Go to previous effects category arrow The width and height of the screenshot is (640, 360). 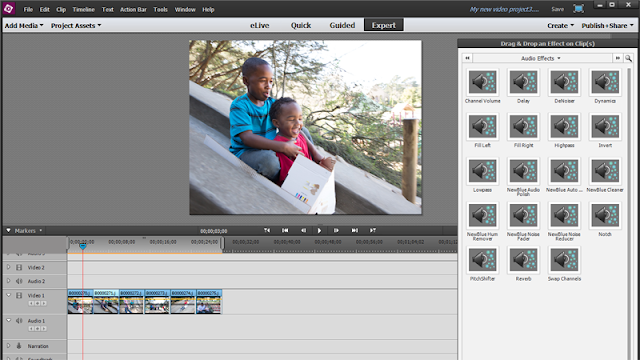coord(467,58)
